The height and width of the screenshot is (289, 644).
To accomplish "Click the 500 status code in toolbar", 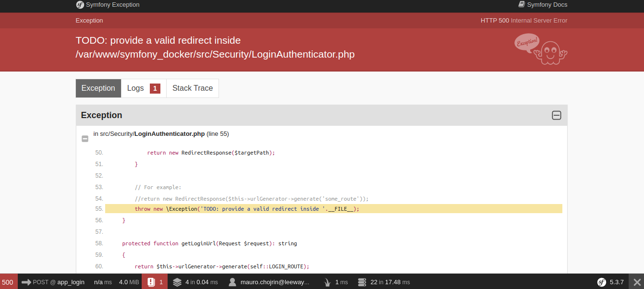I will (8, 282).
